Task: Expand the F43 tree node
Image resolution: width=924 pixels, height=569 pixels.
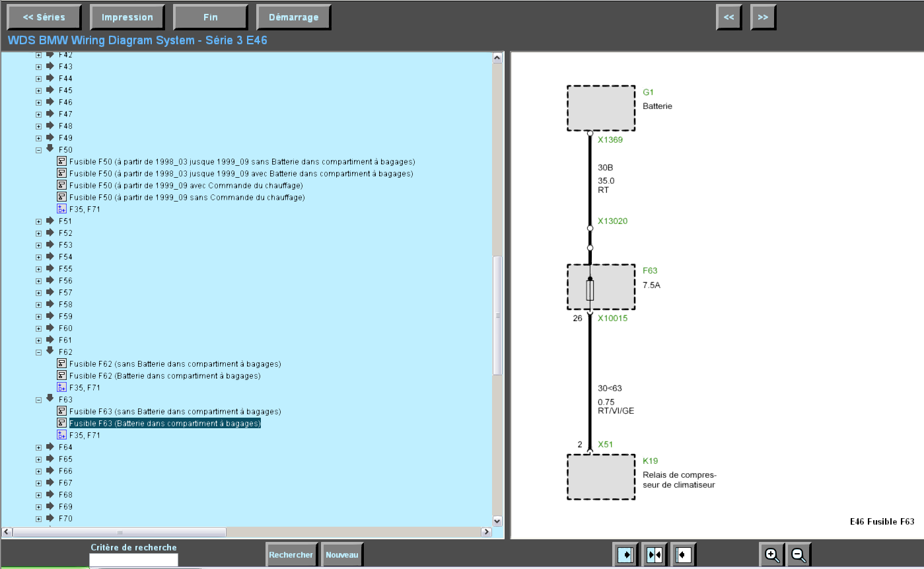Action: coord(38,67)
